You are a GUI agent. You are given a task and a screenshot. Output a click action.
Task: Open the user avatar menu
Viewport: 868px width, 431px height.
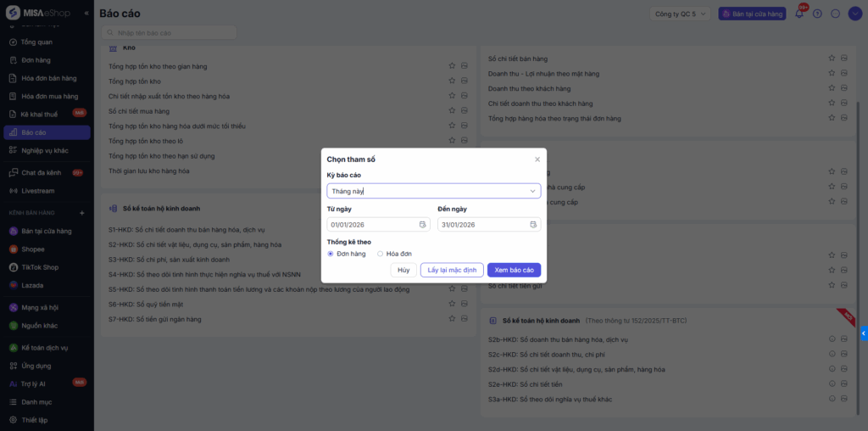pos(854,14)
